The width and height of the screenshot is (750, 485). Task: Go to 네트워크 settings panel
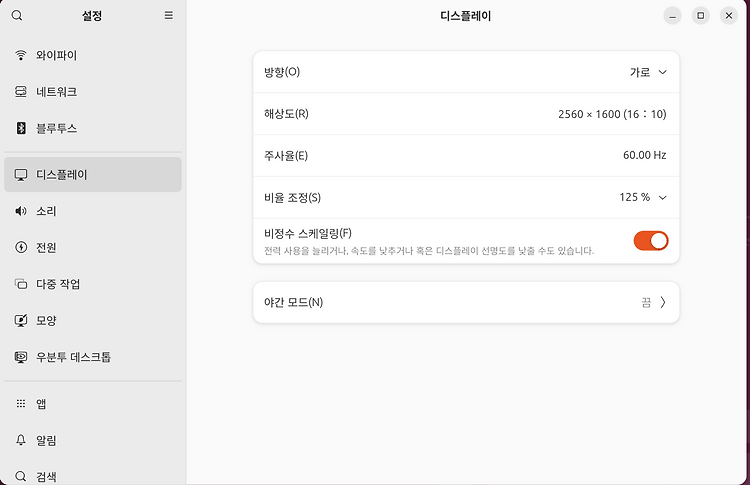93,91
